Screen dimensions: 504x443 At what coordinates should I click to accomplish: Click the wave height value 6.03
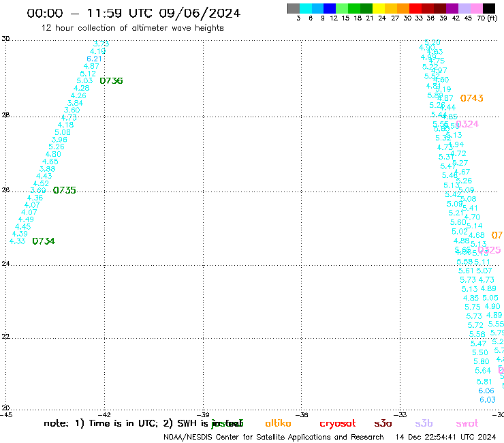tap(488, 400)
